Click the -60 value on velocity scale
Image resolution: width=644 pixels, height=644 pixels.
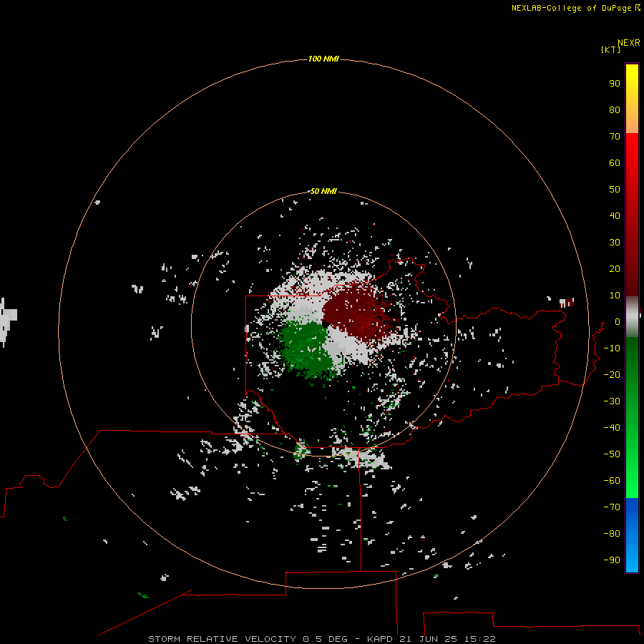pyautogui.click(x=612, y=481)
